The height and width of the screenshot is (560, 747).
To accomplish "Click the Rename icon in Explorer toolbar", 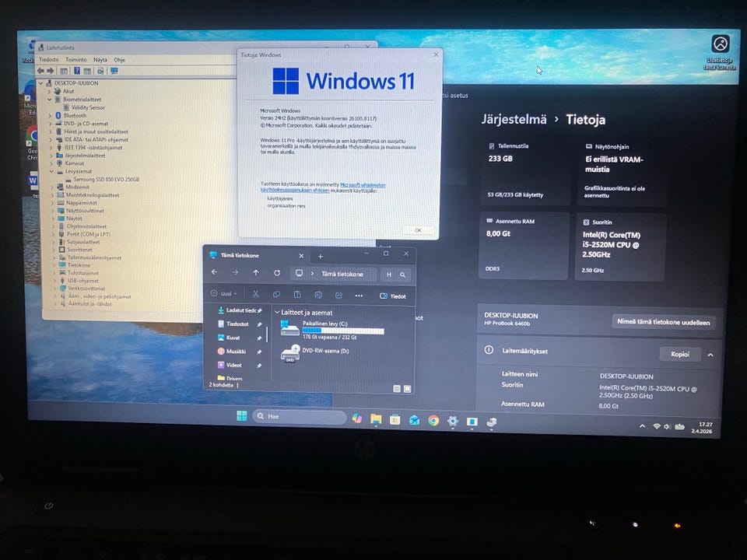I will coord(318,296).
